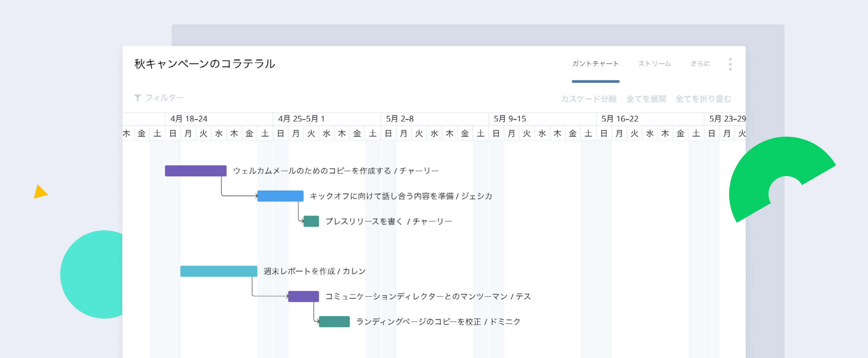Viewport: 868px width, 358px height.
Task: Open the さらに menu
Action: pos(700,64)
